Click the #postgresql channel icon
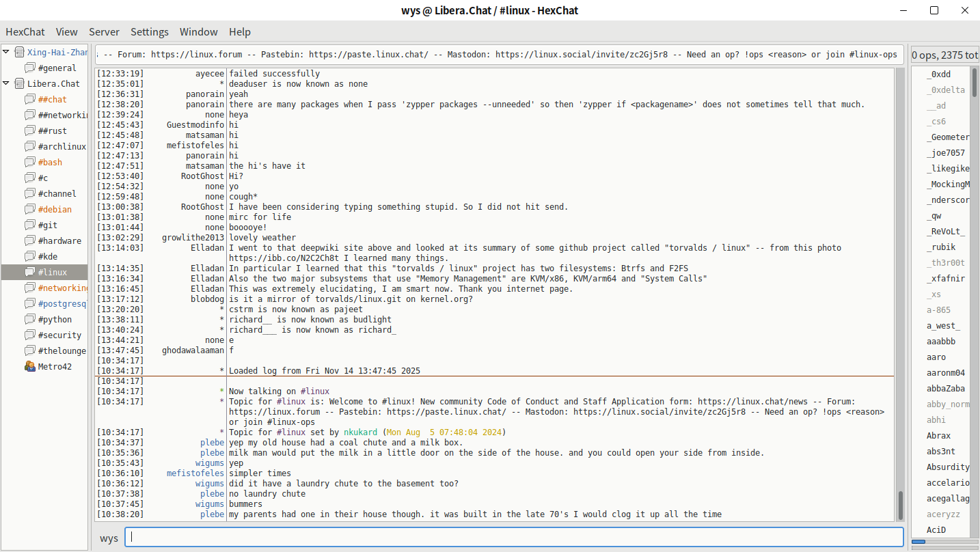The width and height of the screenshot is (980, 552). [x=29, y=304]
